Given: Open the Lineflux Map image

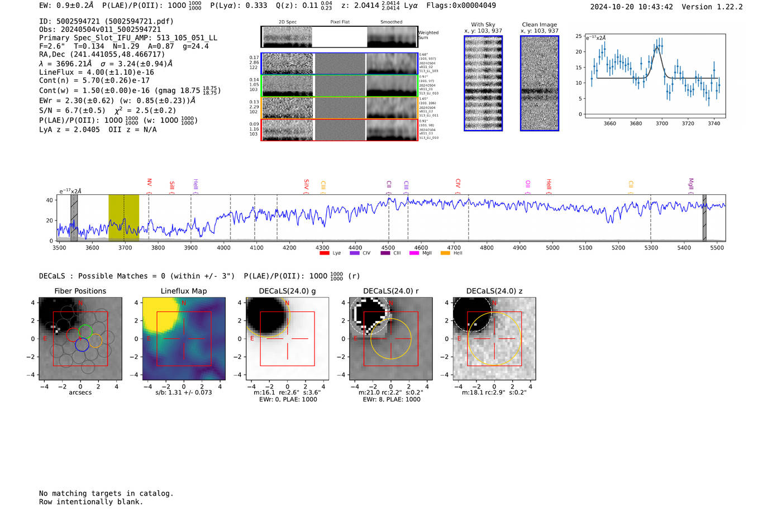Looking at the screenshot, I should pos(184,338).
